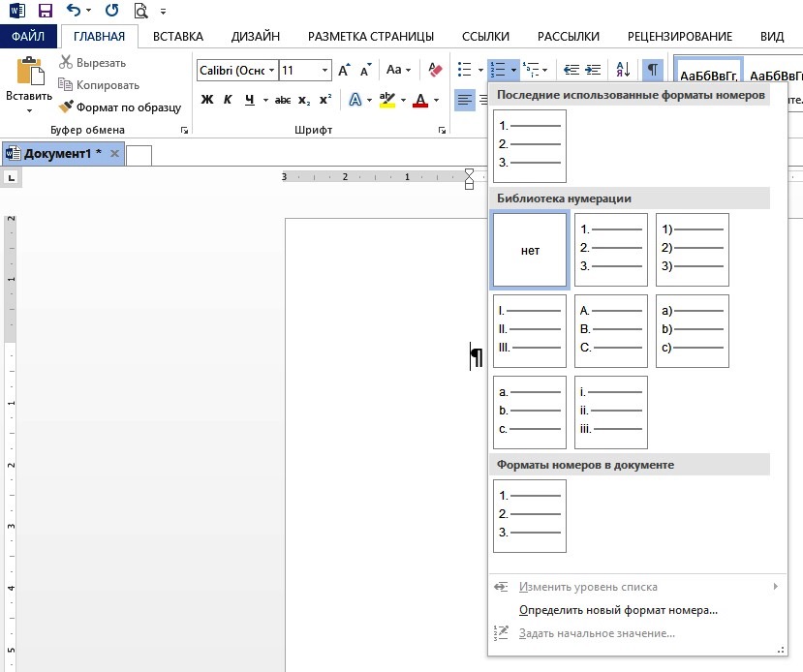Select the recently used 1. 2. 3. format
The height and width of the screenshot is (672, 803).
(530, 146)
